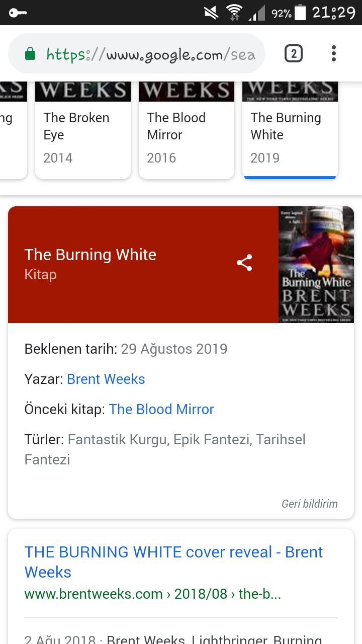Tap the VPN key status icon
362x644 pixels.
point(18,13)
